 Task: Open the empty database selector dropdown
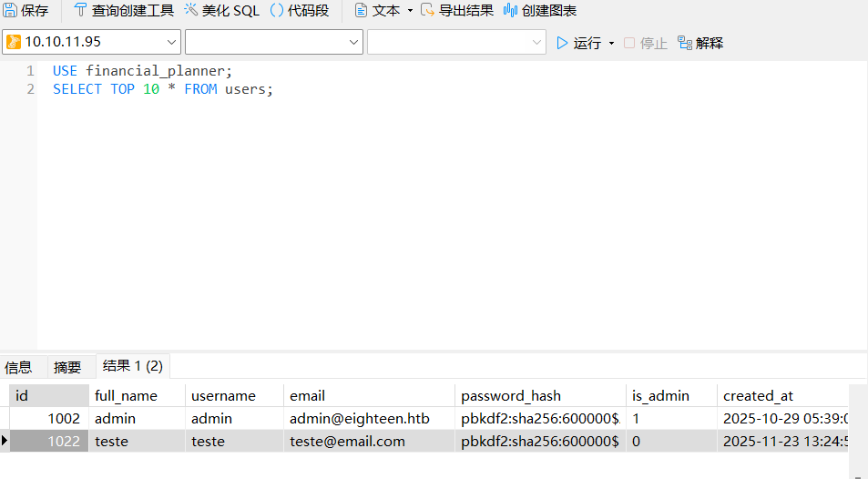coord(354,42)
